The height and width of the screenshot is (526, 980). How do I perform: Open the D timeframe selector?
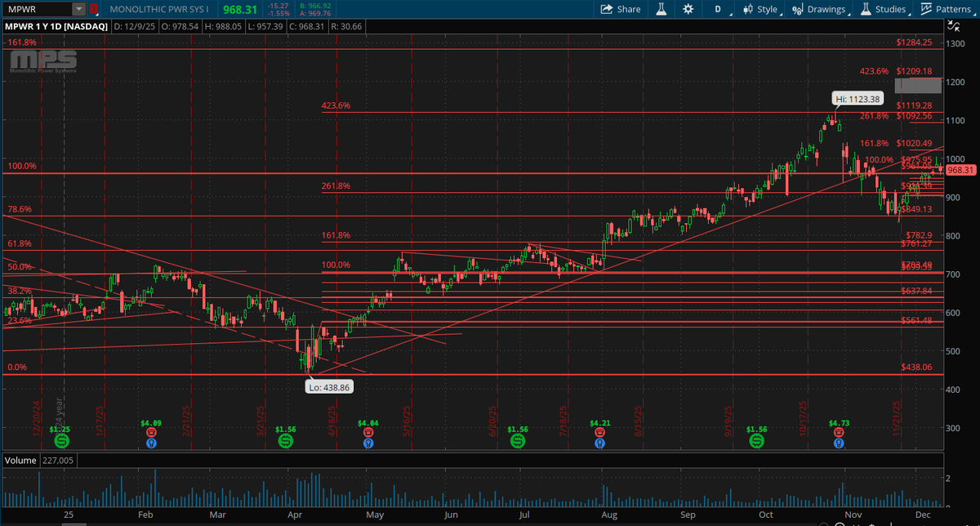click(718, 9)
